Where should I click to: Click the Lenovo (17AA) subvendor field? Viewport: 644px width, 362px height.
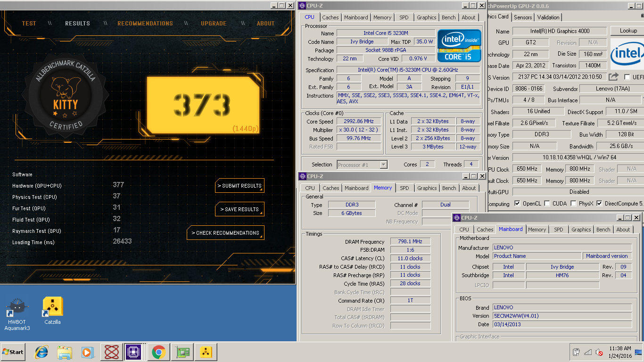tap(611, 89)
